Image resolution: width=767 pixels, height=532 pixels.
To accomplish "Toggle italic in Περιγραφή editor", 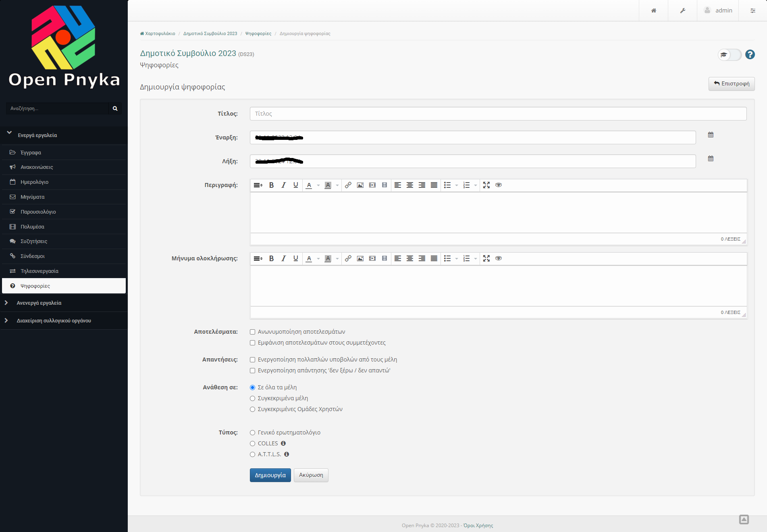I will (284, 185).
